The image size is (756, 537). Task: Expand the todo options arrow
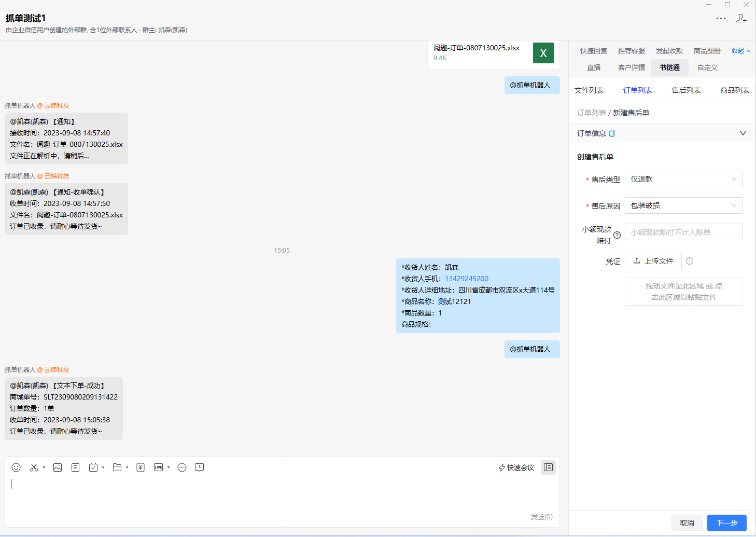(x=103, y=467)
